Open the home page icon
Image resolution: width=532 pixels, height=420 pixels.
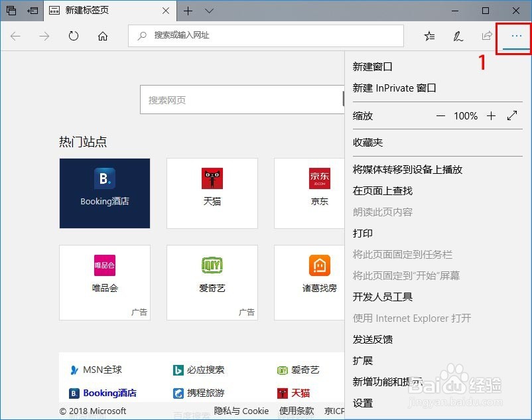tap(102, 36)
